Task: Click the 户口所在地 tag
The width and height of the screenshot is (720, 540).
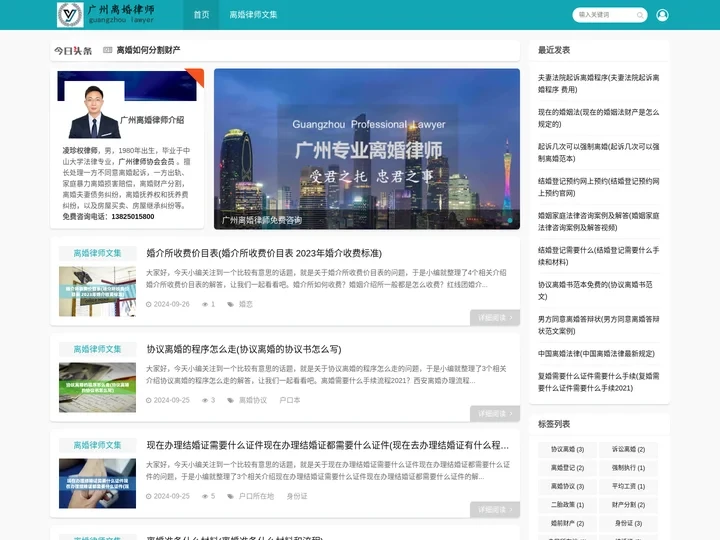Action: pyautogui.click(x=256, y=496)
